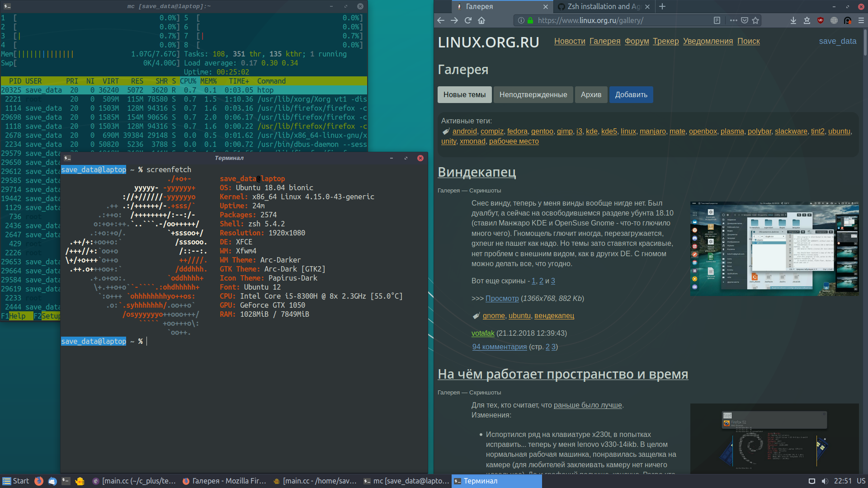Show Неподтвержденные gallery entries

(x=533, y=94)
